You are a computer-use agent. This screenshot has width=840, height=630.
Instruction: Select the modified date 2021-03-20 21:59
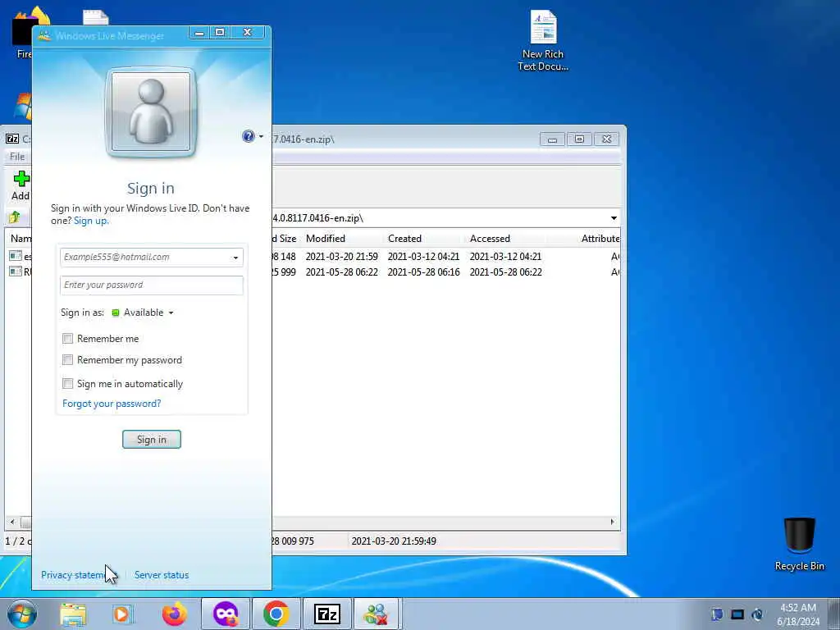click(x=342, y=257)
